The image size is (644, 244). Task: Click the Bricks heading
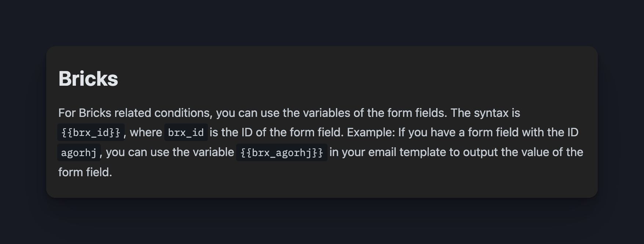[x=88, y=78]
